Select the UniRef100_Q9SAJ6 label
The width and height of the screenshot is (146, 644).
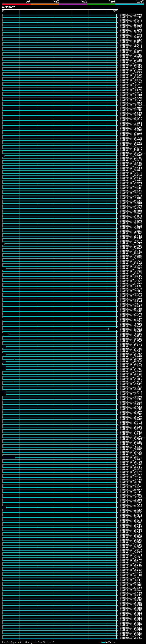click(131, 344)
